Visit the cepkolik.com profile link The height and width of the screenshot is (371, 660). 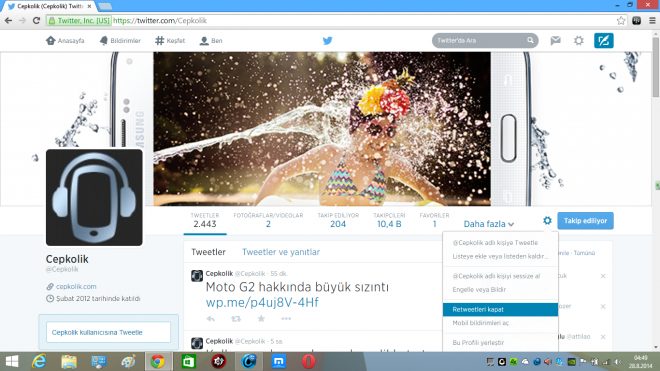coord(76,286)
